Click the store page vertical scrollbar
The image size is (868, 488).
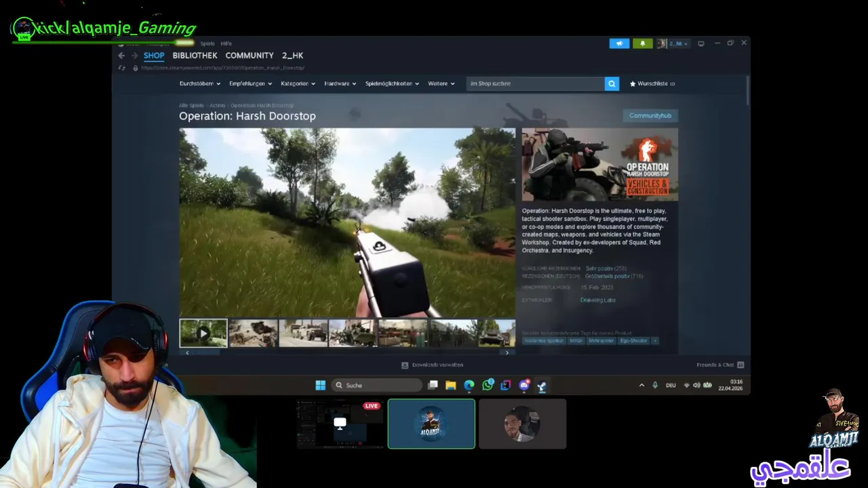click(748, 90)
